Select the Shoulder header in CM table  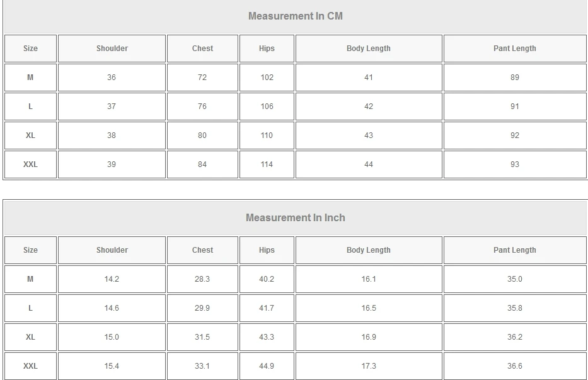(112, 49)
